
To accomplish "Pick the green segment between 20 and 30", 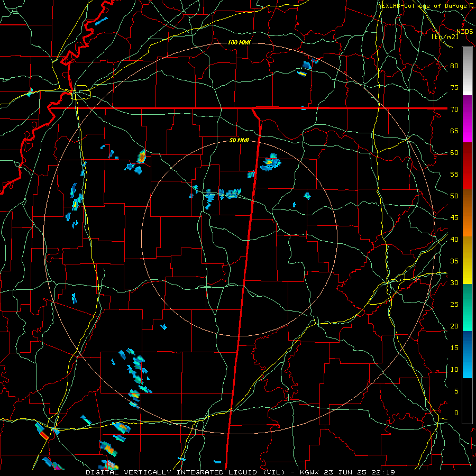I will pos(467,308).
